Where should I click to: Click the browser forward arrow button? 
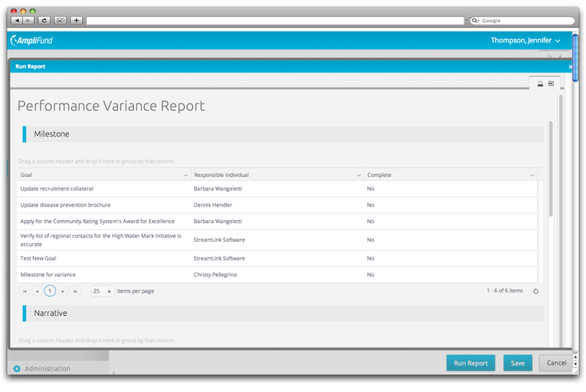click(29, 20)
